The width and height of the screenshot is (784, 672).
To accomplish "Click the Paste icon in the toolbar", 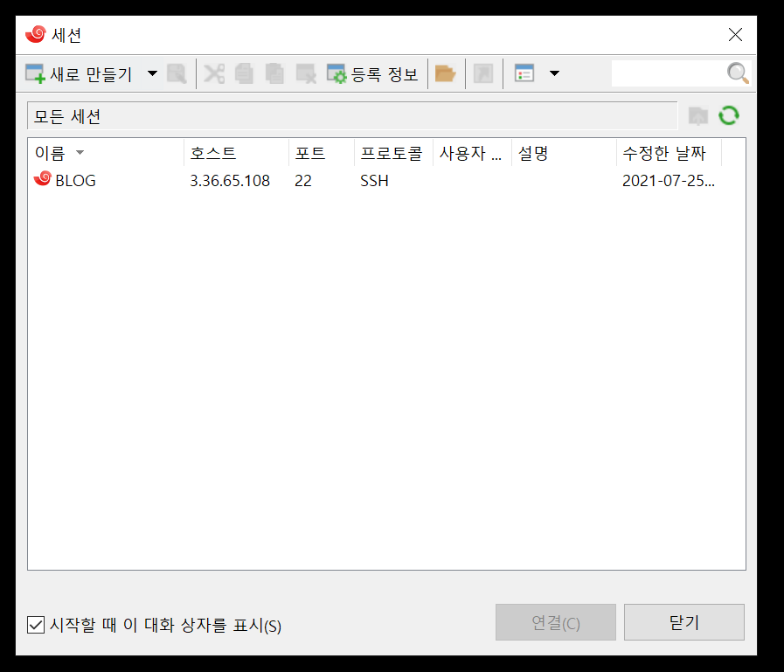I will 274,74.
